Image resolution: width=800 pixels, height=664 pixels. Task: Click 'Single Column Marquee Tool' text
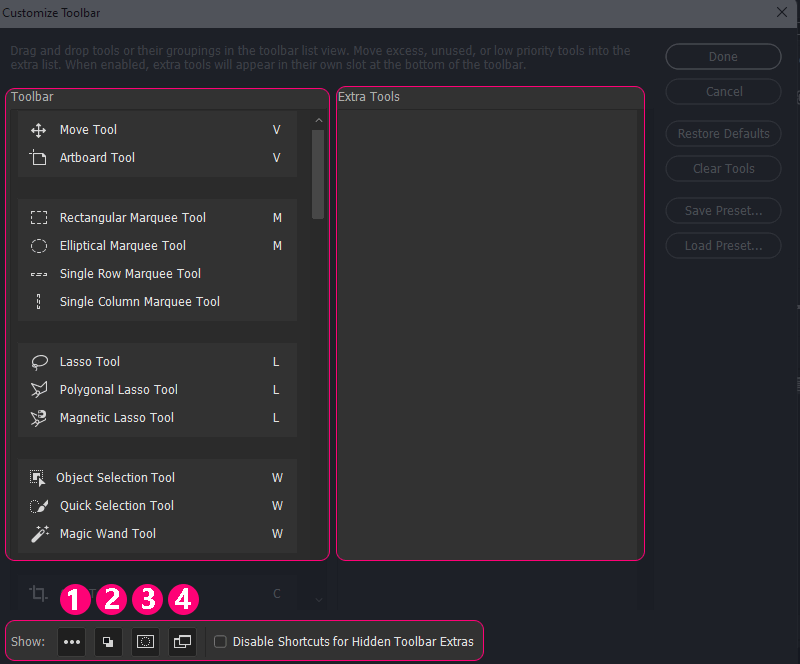pyautogui.click(x=140, y=302)
